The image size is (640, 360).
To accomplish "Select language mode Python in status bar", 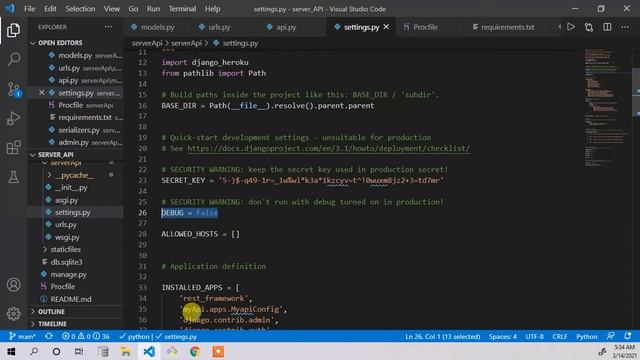I will (x=587, y=336).
